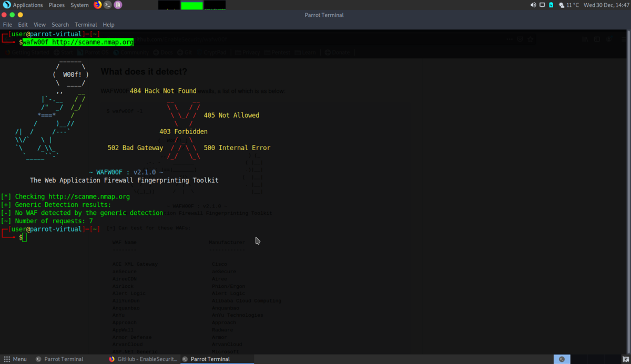Screen dimensions: 631x364
Task: Open the terminal View menu
Action: click(x=39, y=25)
